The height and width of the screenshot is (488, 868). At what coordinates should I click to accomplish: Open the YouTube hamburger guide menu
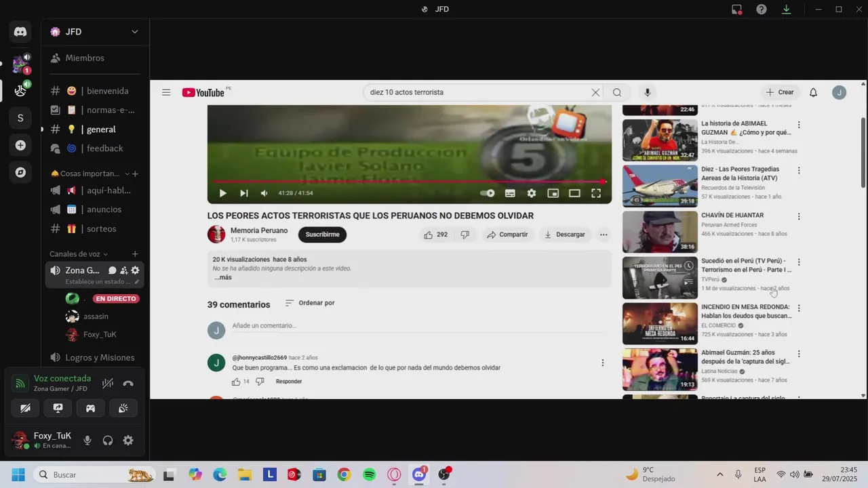[166, 92]
